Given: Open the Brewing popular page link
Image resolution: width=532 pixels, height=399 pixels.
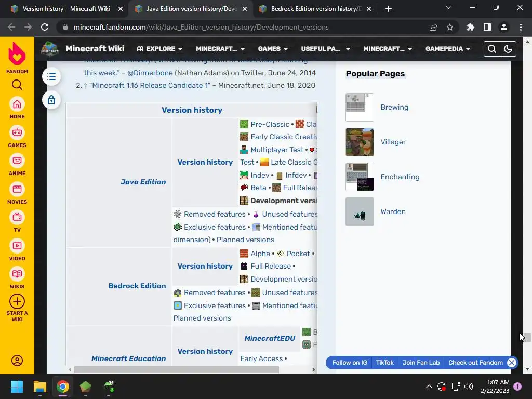Looking at the screenshot, I should tap(394, 107).
